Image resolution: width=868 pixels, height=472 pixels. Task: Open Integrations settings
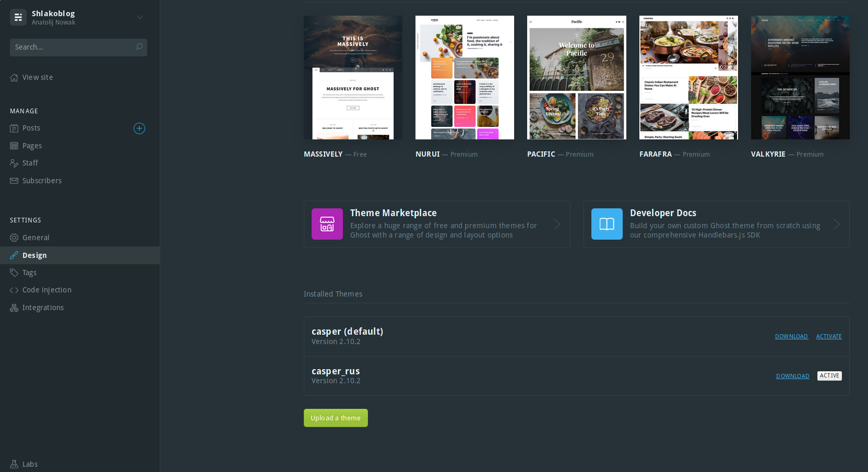pos(43,308)
